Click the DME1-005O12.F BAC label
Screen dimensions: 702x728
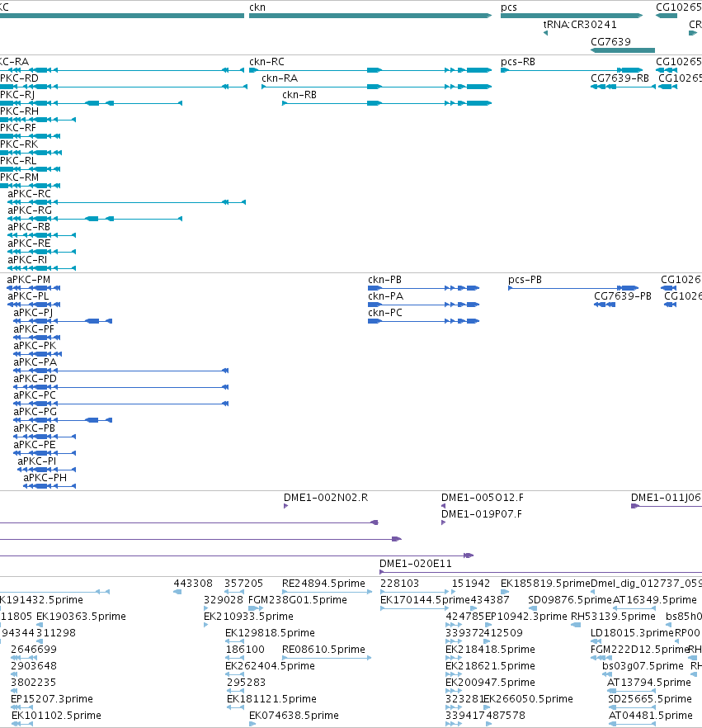pos(483,498)
